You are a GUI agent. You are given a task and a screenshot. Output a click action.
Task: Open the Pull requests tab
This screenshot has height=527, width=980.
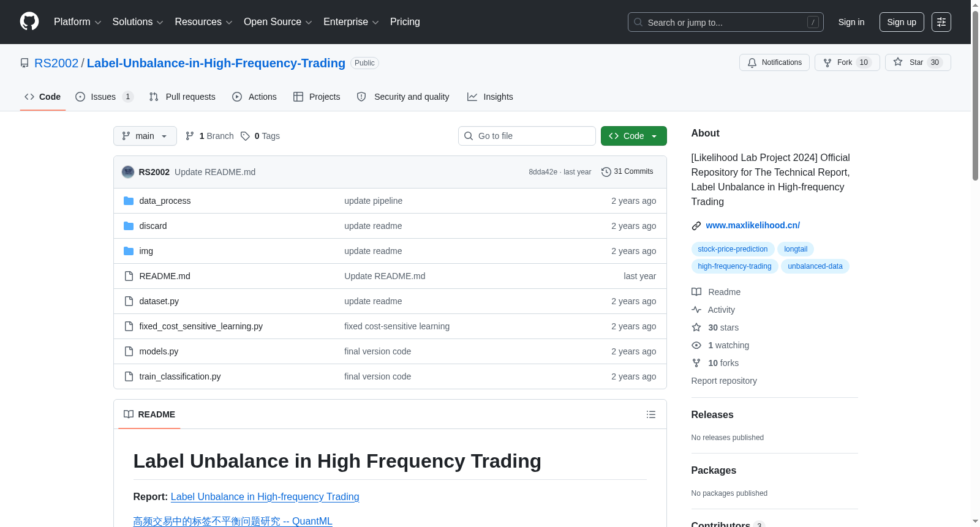pyautogui.click(x=183, y=97)
